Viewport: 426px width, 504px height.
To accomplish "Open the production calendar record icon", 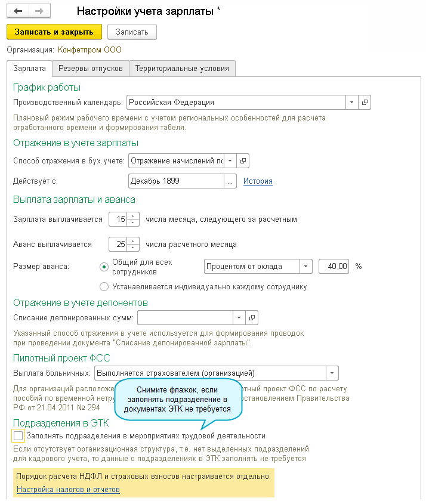I will [x=365, y=103].
